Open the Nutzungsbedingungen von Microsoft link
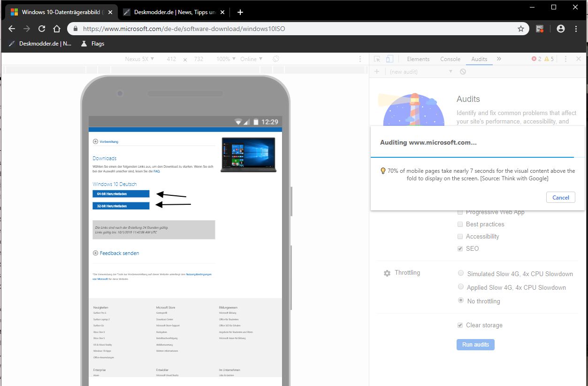 click(x=152, y=276)
